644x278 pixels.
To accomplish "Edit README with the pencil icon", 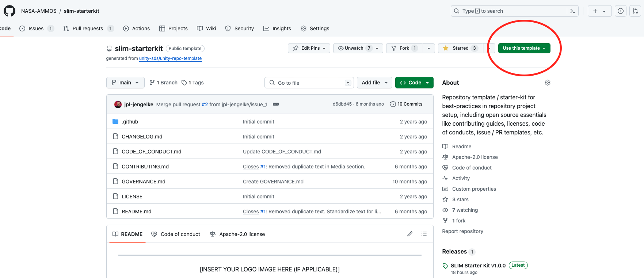I will click(x=410, y=234).
